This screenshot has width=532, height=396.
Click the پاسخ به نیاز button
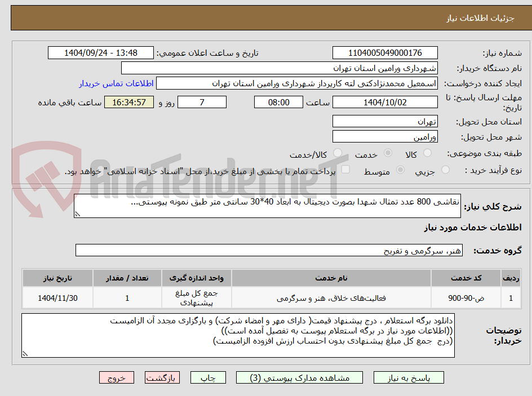click(x=409, y=377)
